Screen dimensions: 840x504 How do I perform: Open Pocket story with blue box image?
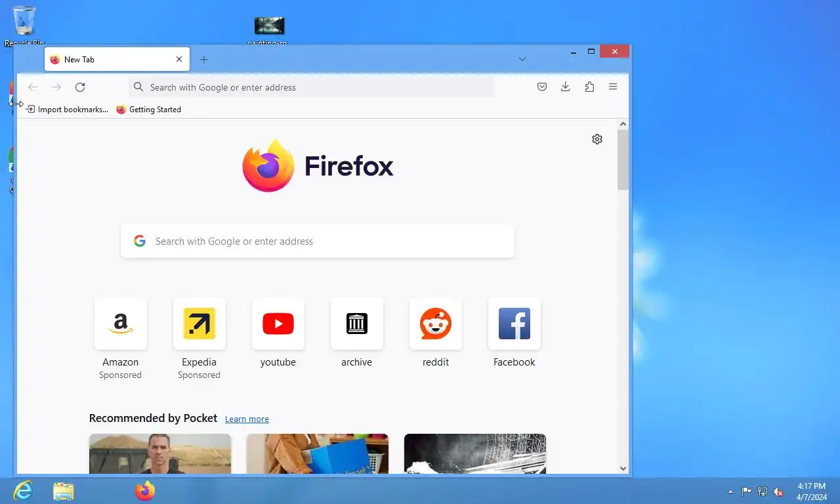point(318,453)
